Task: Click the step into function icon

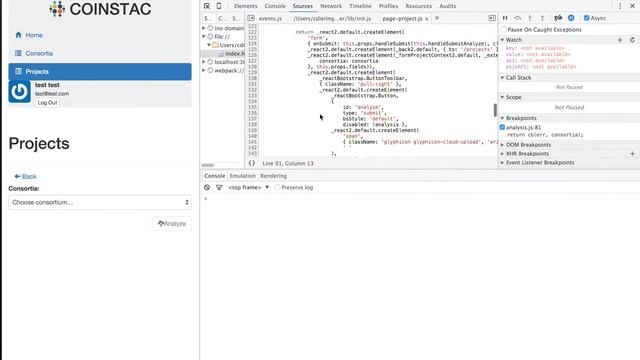Action: click(x=530, y=18)
